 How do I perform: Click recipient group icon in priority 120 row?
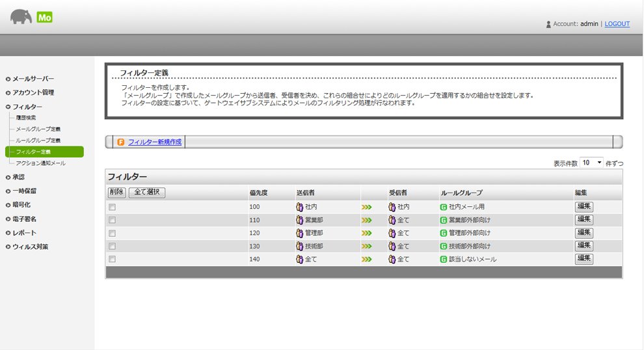coord(392,233)
